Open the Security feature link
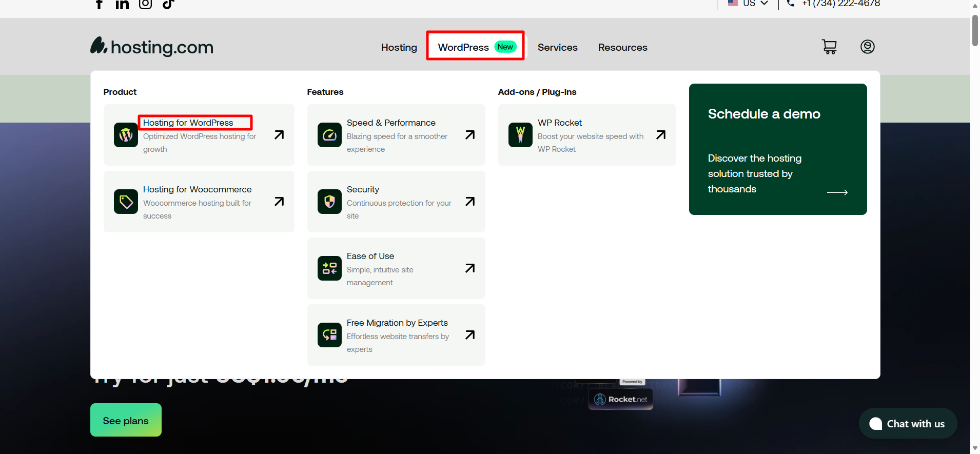 tap(363, 189)
